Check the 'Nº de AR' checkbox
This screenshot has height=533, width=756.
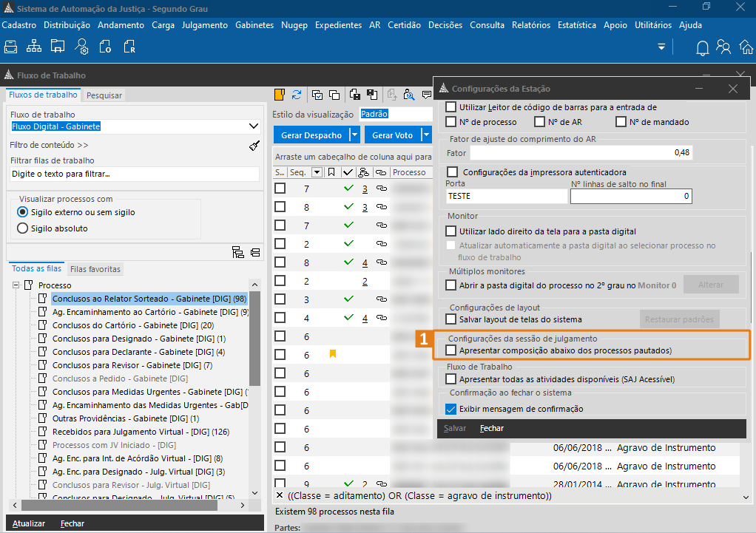coord(539,121)
